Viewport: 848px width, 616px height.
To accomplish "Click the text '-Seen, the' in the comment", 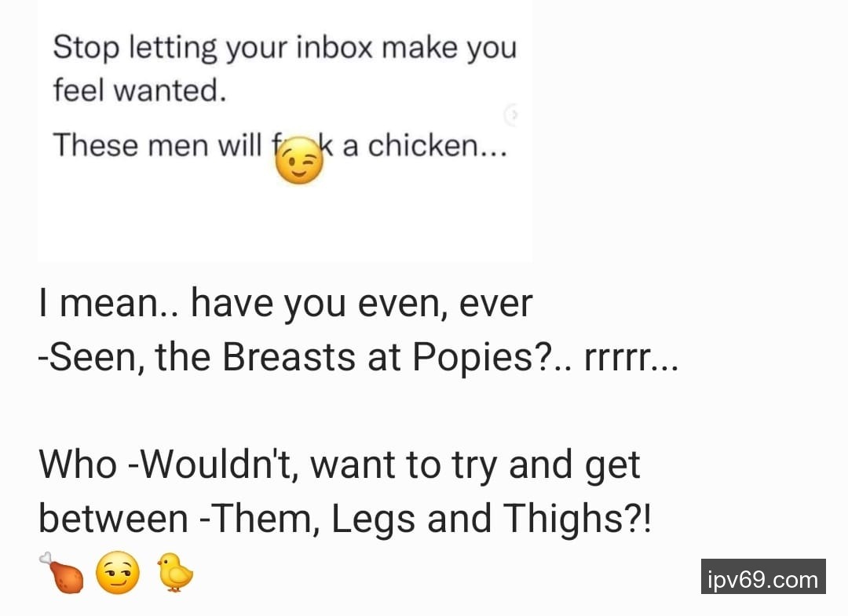I will click(x=124, y=358).
